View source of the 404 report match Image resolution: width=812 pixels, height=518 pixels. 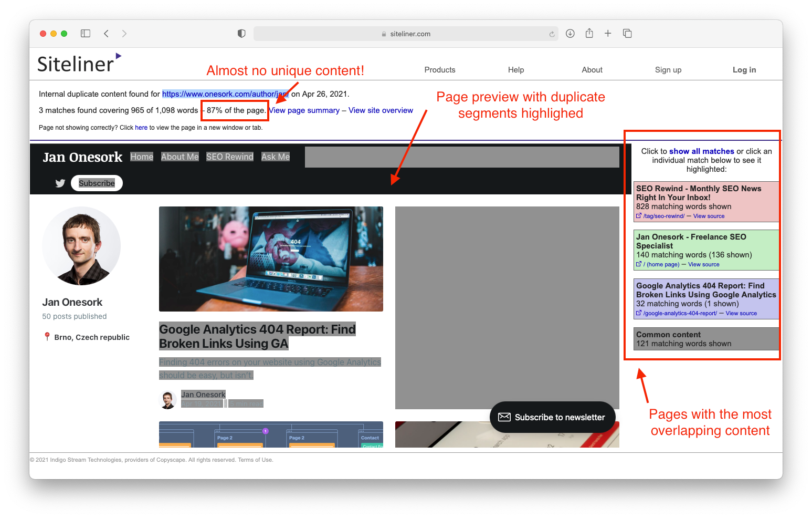(x=741, y=313)
